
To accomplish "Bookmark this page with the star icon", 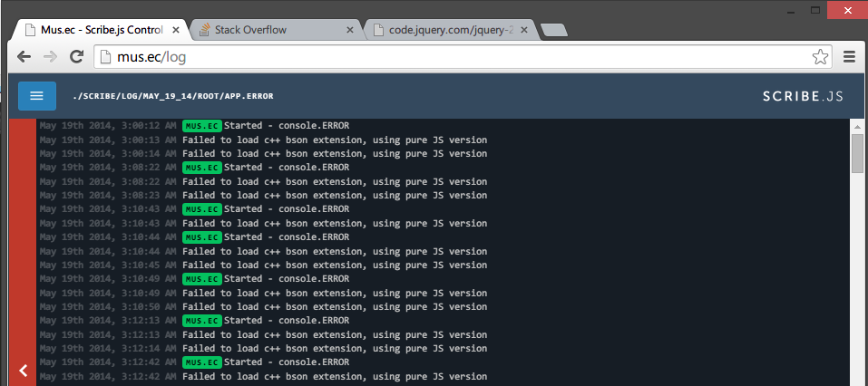I will click(820, 57).
